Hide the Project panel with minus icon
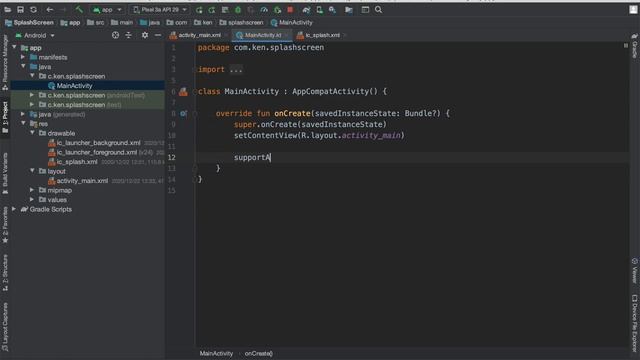Image resolution: width=640 pixels, height=360 pixels. tap(158, 36)
